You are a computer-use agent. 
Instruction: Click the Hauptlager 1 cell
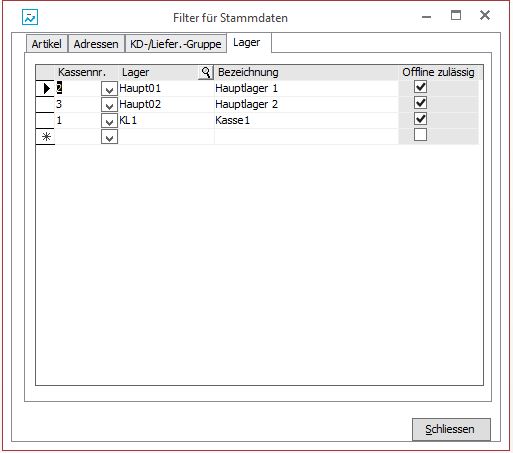pyautogui.click(x=306, y=89)
